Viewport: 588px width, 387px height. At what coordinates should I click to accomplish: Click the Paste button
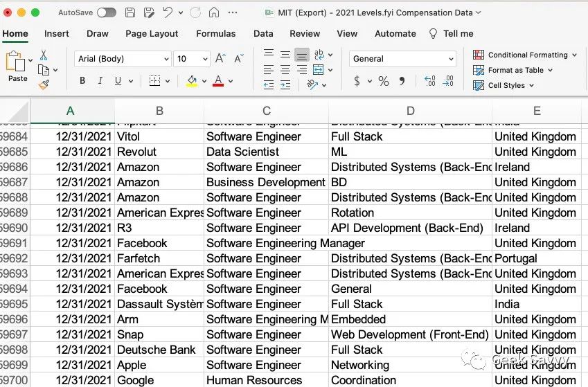coord(15,66)
